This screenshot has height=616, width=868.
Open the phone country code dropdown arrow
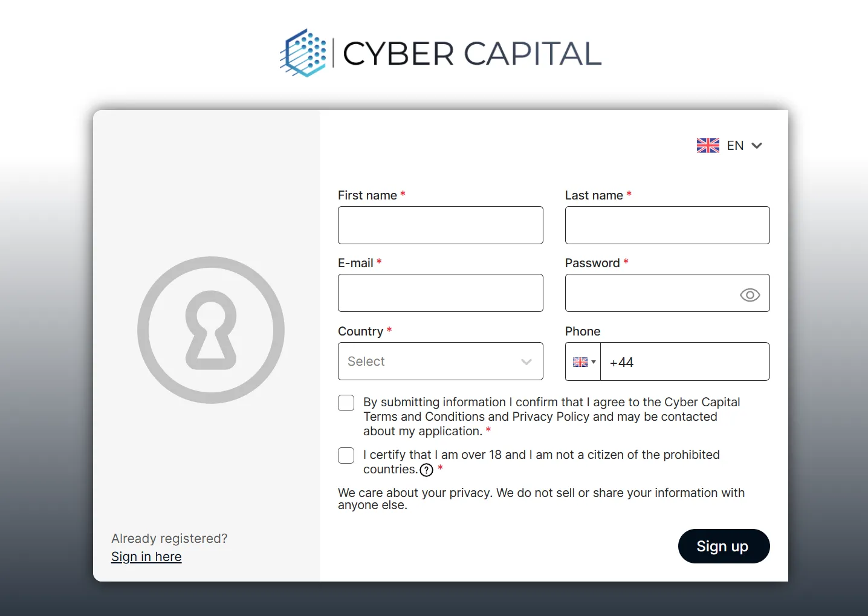pyautogui.click(x=594, y=362)
